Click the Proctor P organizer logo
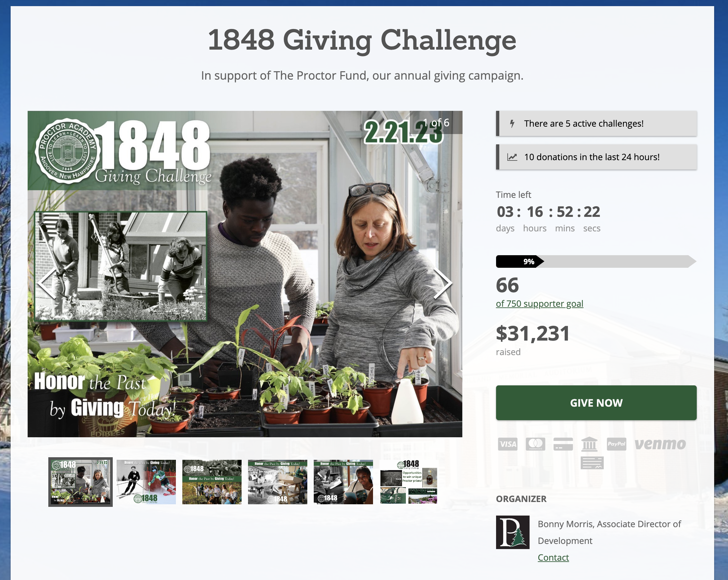 tap(512, 532)
